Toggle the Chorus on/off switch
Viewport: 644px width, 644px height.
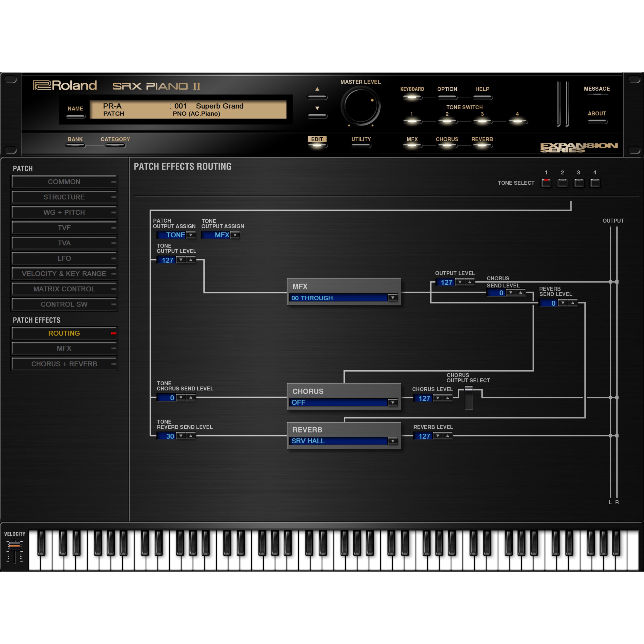point(447,146)
